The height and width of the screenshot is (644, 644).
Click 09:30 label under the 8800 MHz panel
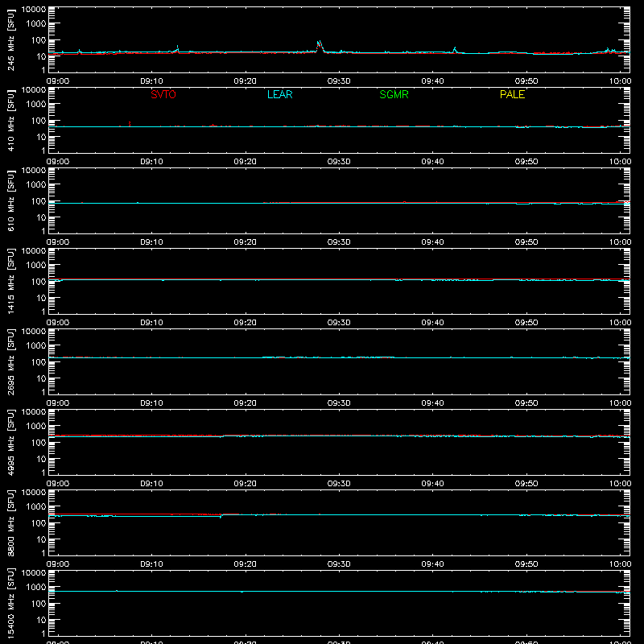(x=339, y=564)
